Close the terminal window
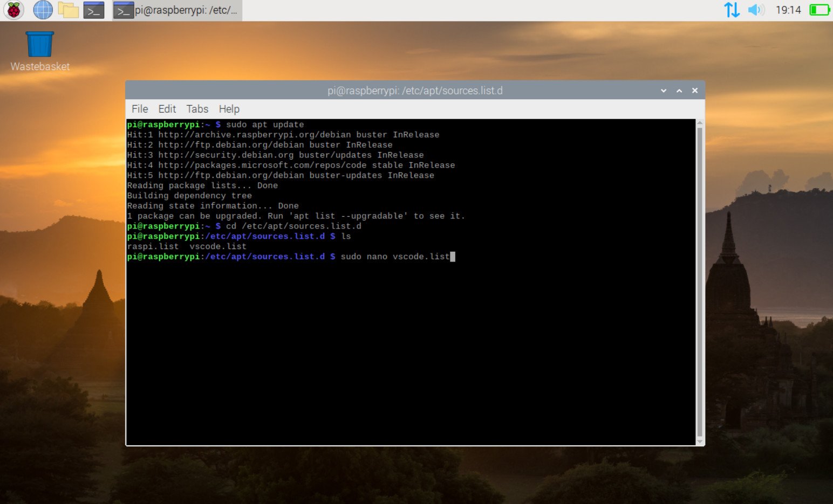Viewport: 833px width, 504px height. (x=695, y=91)
